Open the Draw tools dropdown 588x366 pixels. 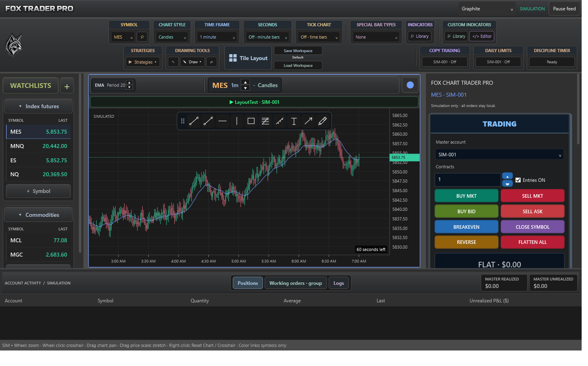(193, 62)
